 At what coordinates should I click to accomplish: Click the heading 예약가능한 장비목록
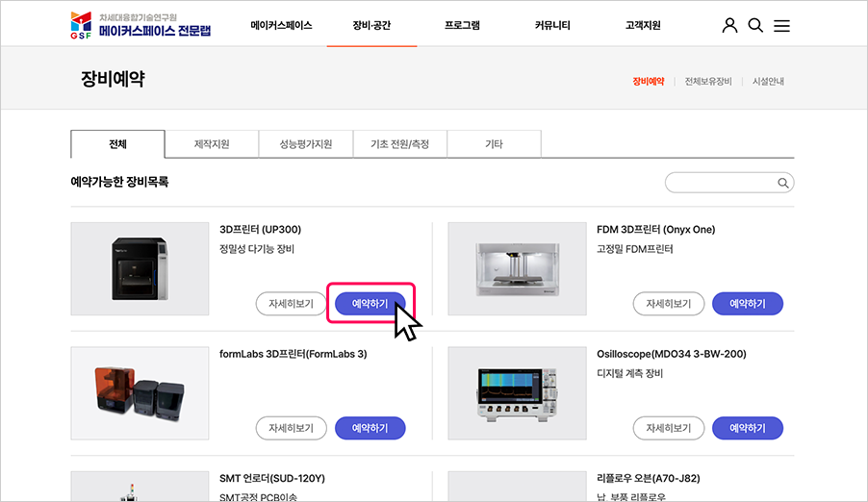[x=119, y=182]
